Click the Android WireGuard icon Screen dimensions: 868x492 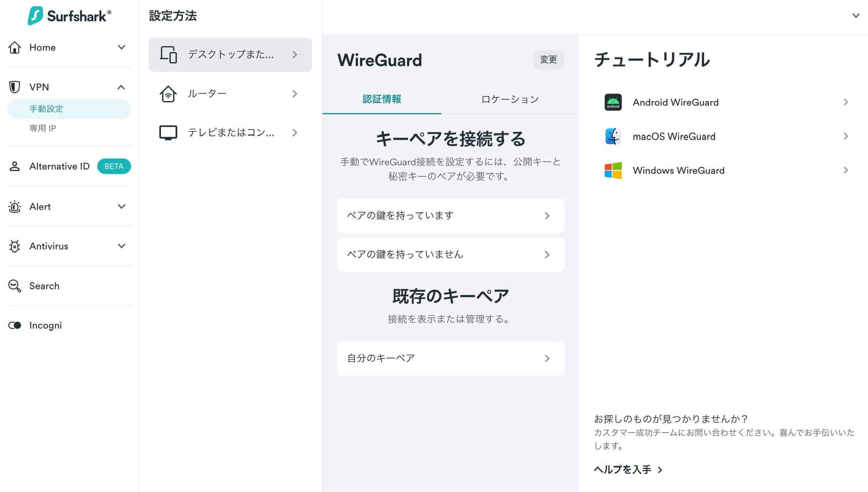(613, 102)
